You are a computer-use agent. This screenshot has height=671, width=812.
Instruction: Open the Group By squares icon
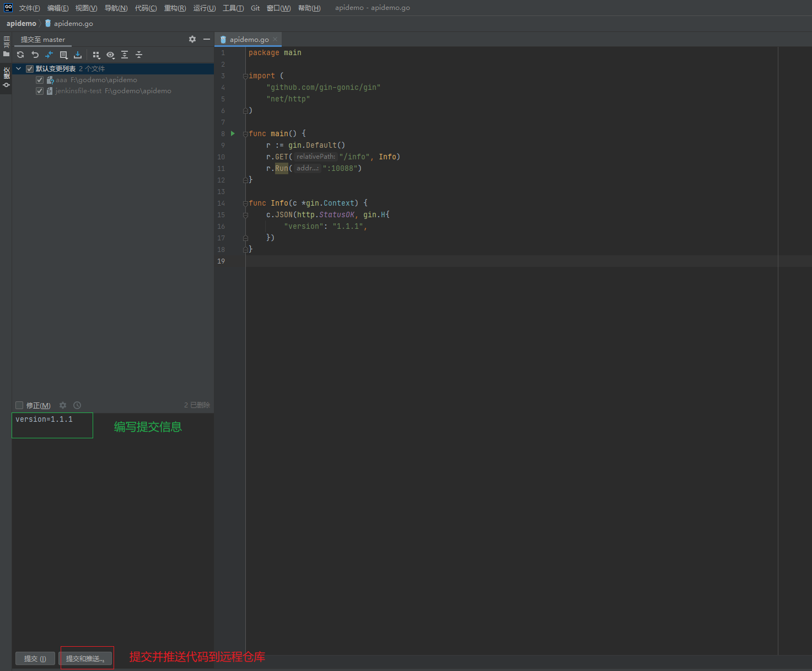(96, 55)
